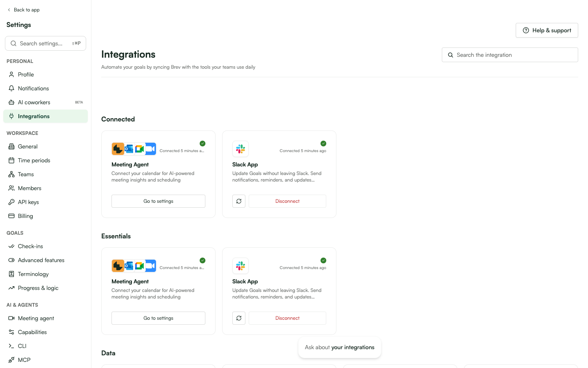Image resolution: width=588 pixels, height=368 pixels.
Task: Refresh the Slack App in Connected section
Action: (239, 201)
